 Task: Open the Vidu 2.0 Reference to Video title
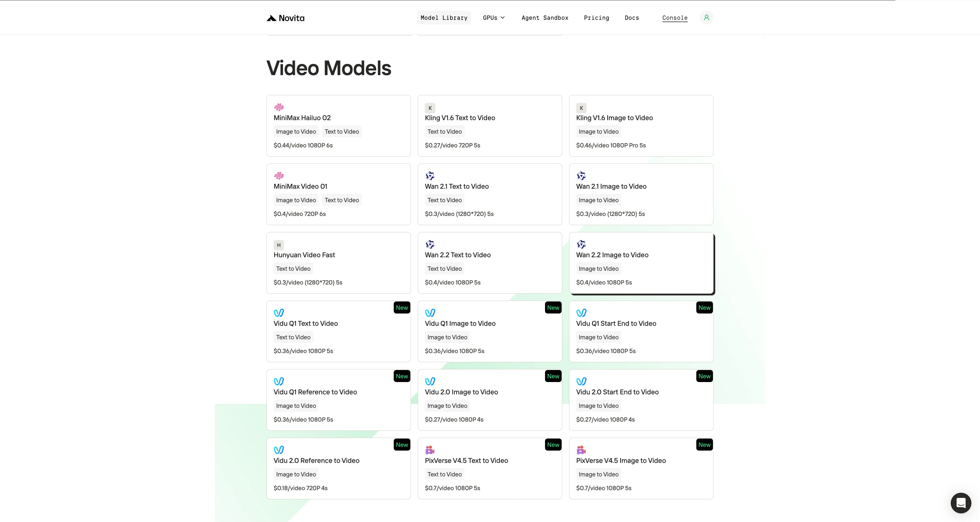[317, 461]
